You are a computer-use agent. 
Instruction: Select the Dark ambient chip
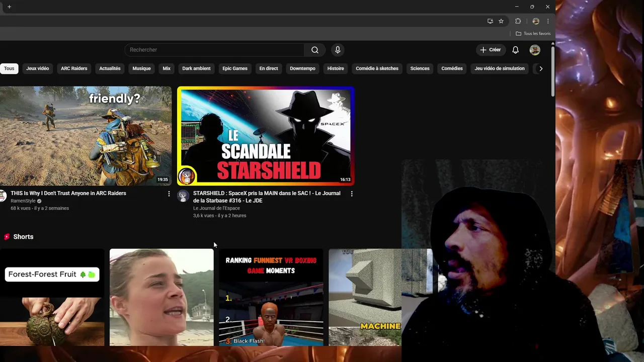(x=196, y=68)
